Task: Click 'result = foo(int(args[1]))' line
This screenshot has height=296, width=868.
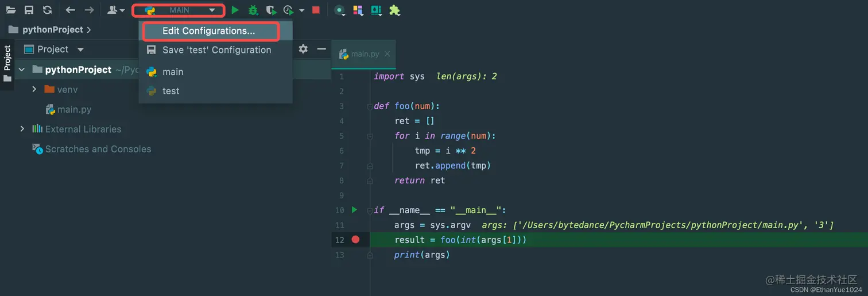Action: [460, 240]
